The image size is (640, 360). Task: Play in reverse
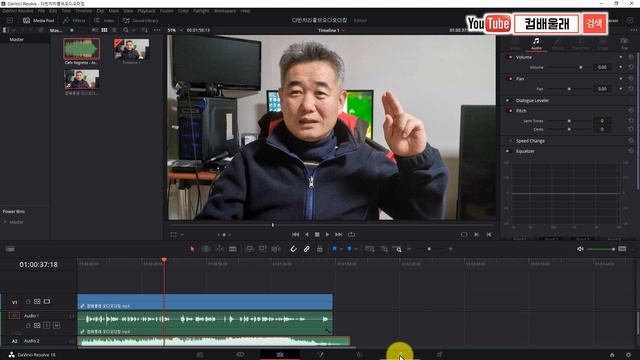point(307,235)
